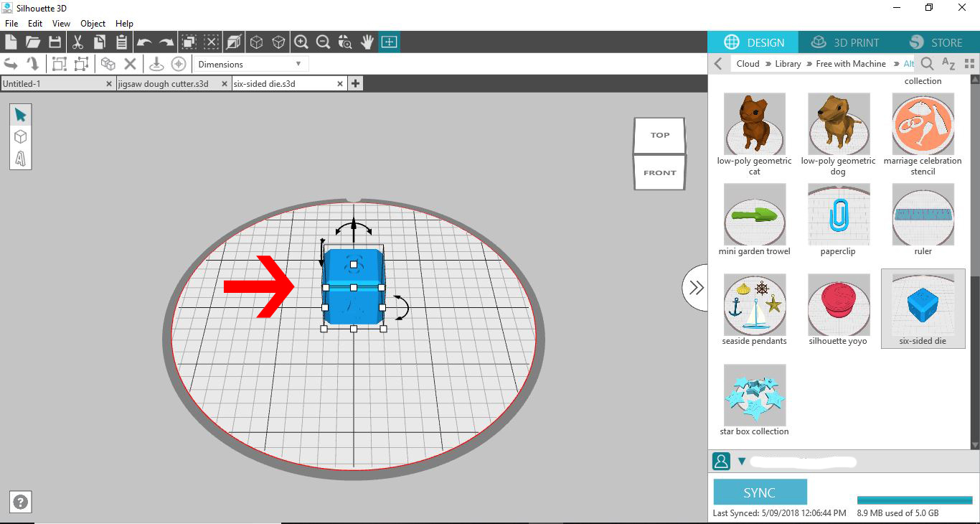Drop the object to the platform
Viewport: 980px width, 524px height.
156,64
